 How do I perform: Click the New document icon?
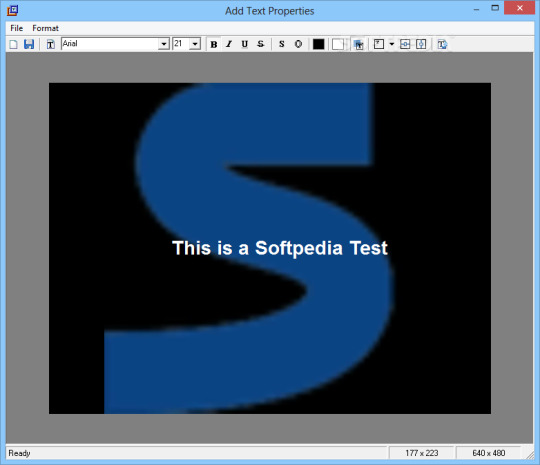click(13, 44)
